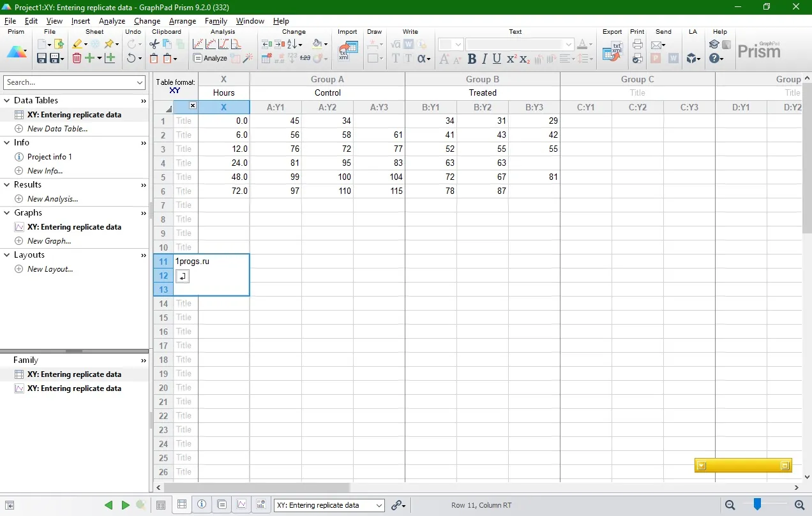Click the red Delete sheet trash icon
The height and width of the screenshot is (516, 812).
[77, 58]
